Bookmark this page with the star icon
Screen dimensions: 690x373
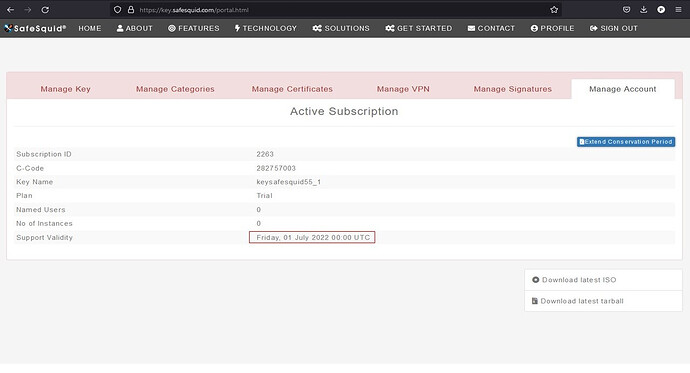[554, 10]
